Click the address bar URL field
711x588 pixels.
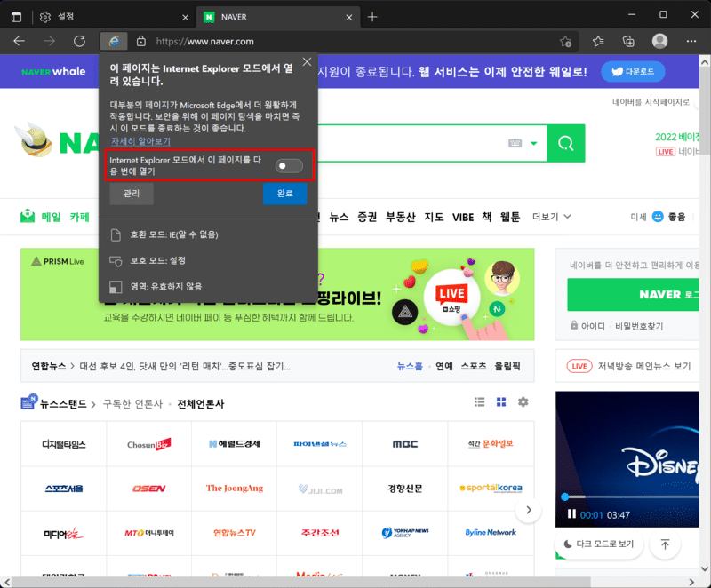[x=354, y=41]
